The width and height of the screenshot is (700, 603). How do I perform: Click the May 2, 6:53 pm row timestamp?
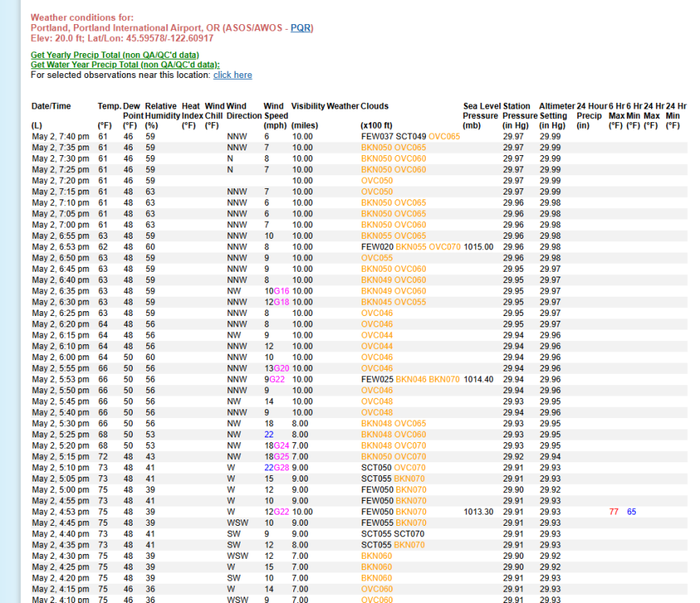59,247
